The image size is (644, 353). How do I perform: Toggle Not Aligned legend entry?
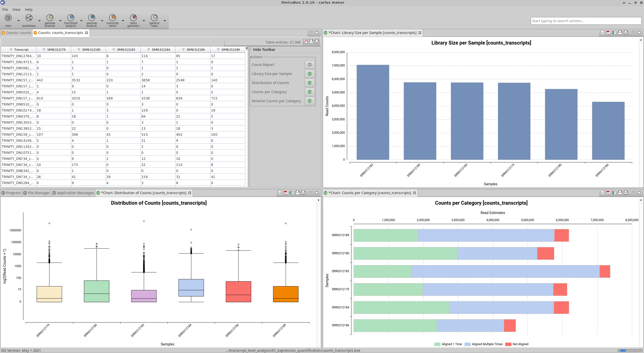[517, 344]
